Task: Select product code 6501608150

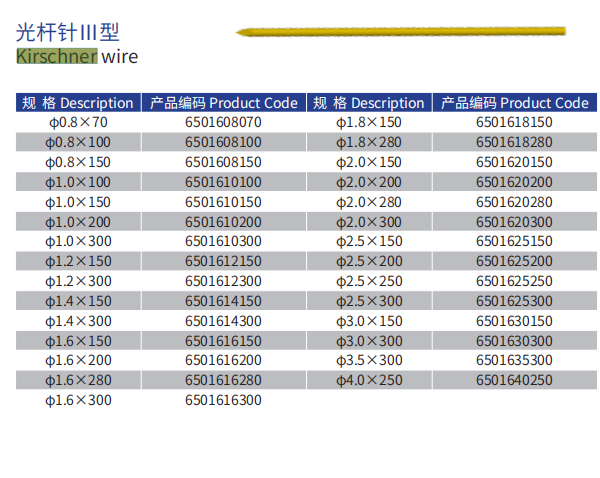Action: tap(223, 162)
